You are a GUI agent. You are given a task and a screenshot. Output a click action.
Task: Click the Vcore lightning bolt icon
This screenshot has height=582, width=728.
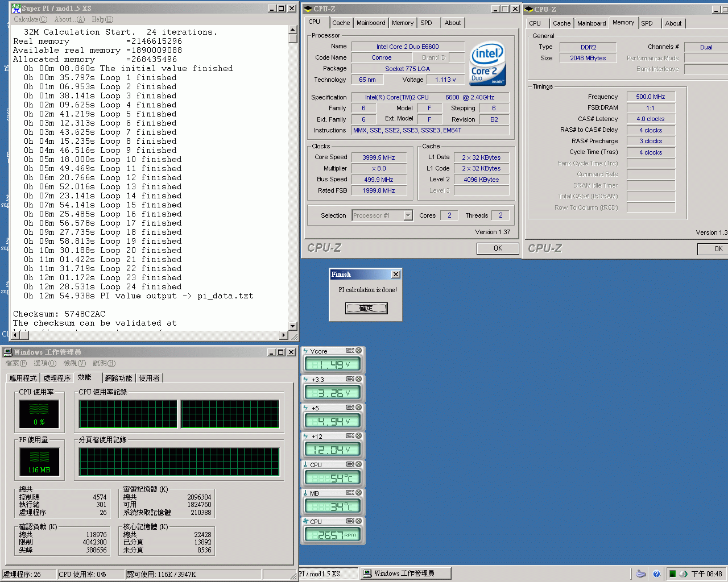click(x=305, y=351)
